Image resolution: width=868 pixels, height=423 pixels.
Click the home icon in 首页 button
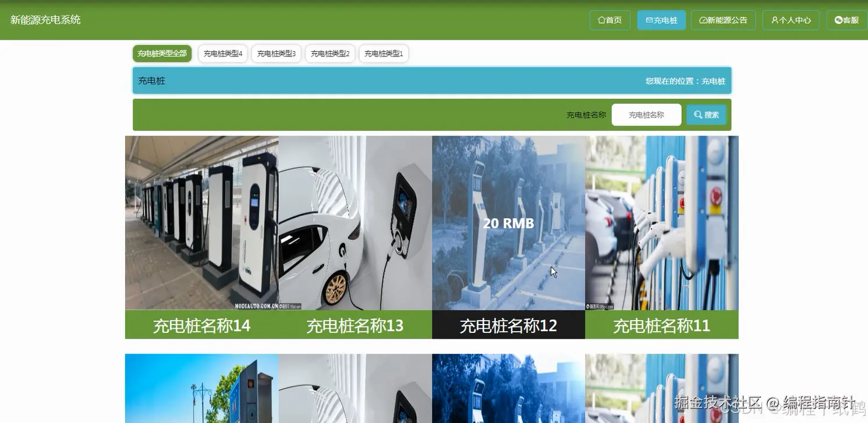(x=601, y=20)
